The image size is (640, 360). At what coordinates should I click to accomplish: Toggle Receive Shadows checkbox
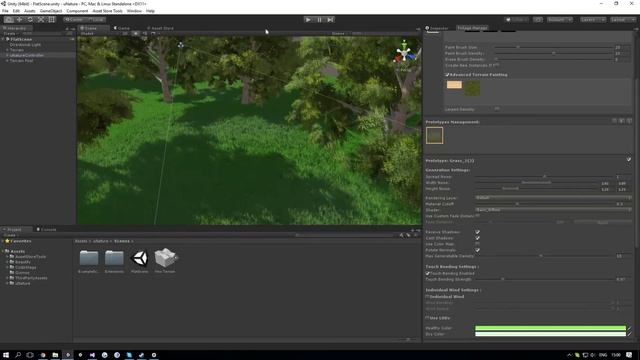[477, 232]
